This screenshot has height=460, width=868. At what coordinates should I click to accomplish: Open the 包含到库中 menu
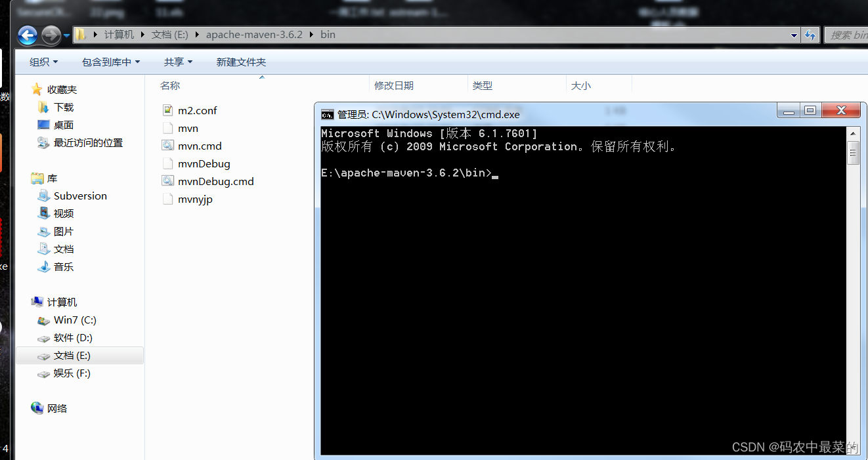[x=111, y=62]
